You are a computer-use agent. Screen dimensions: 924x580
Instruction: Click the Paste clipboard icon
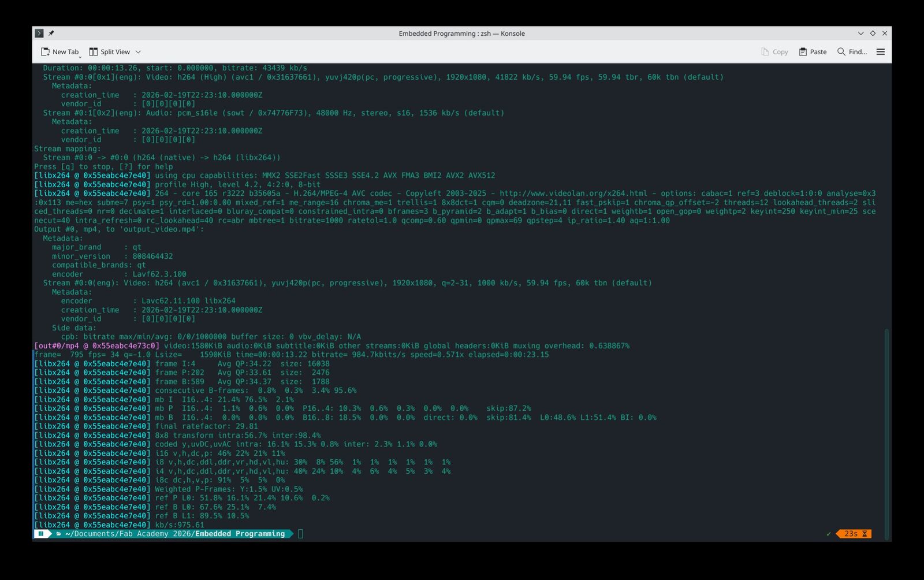pyautogui.click(x=803, y=52)
